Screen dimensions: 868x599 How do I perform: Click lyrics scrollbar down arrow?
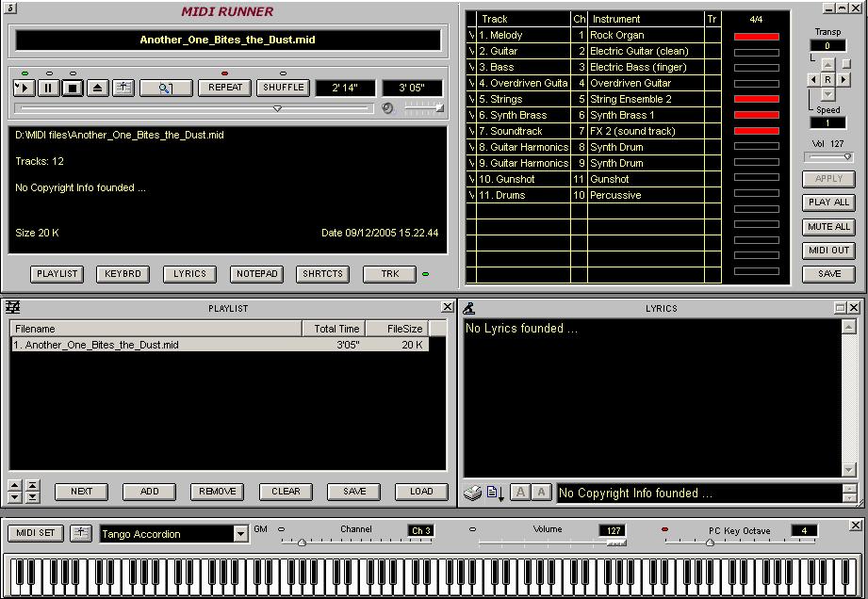pyautogui.click(x=848, y=470)
